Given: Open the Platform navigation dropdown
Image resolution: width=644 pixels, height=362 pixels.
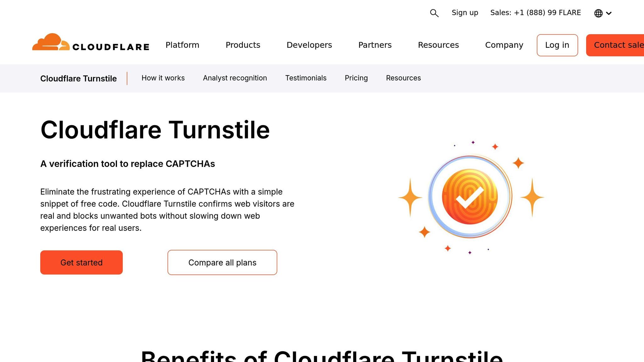Looking at the screenshot, I should click(x=182, y=45).
